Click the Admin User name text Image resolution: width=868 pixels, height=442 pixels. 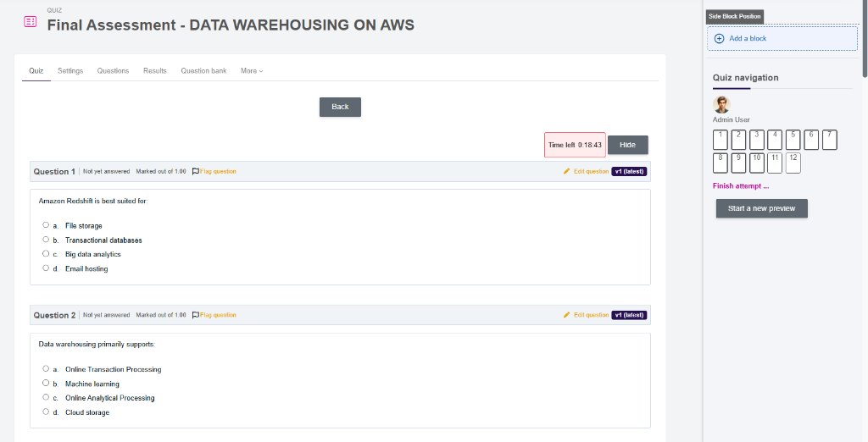[x=732, y=119]
